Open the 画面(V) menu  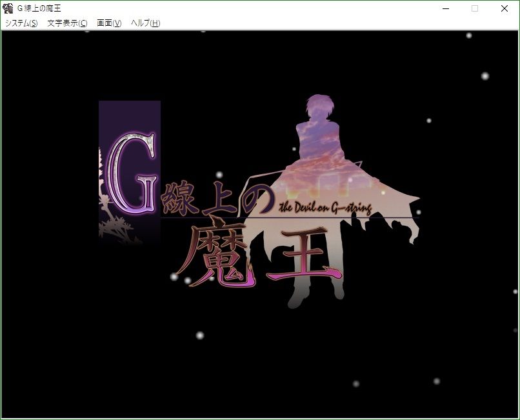(x=109, y=23)
